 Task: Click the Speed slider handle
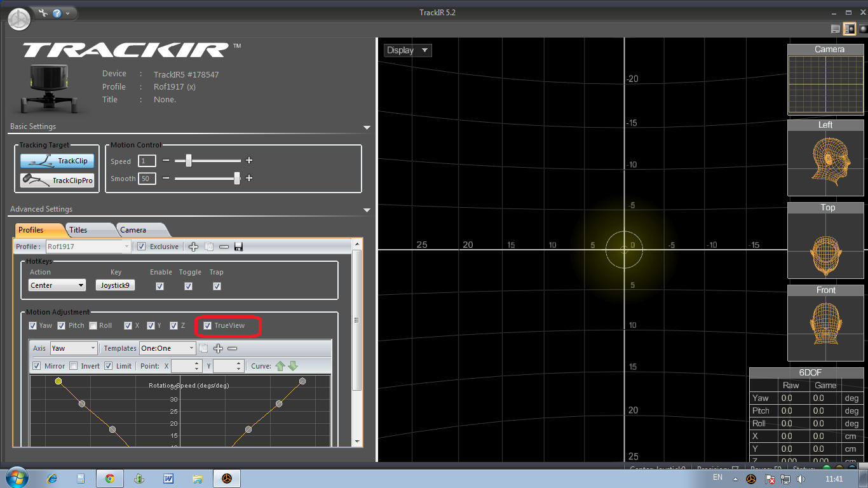point(188,161)
